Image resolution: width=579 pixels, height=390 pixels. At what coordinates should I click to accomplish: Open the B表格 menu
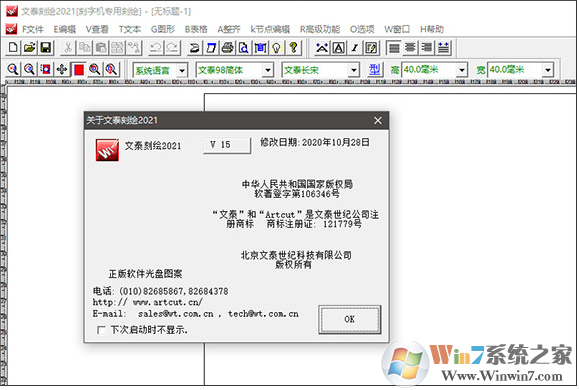coord(196,29)
